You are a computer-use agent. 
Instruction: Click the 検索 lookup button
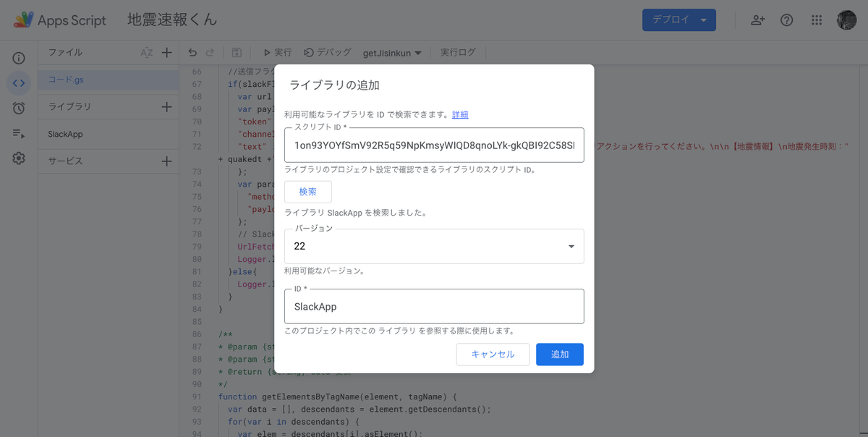point(308,192)
